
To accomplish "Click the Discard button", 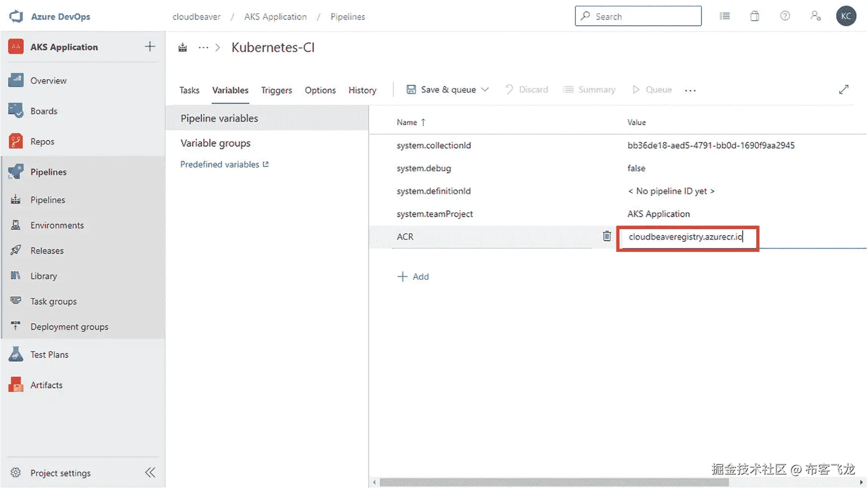I will [x=526, y=90].
